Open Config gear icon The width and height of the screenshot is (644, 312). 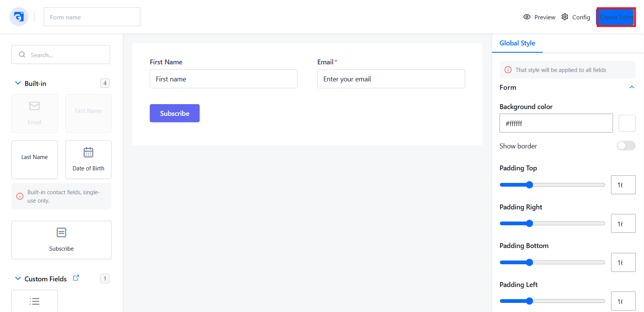(565, 17)
